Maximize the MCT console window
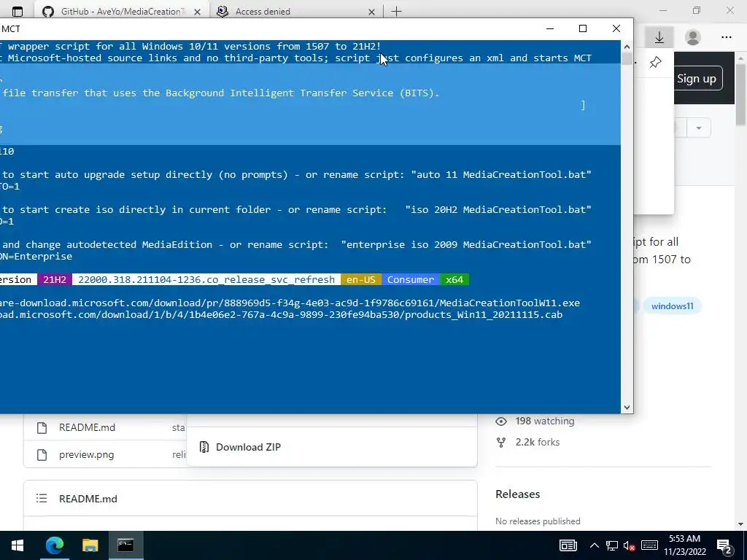Screen dimensions: 747x560 point(583,28)
